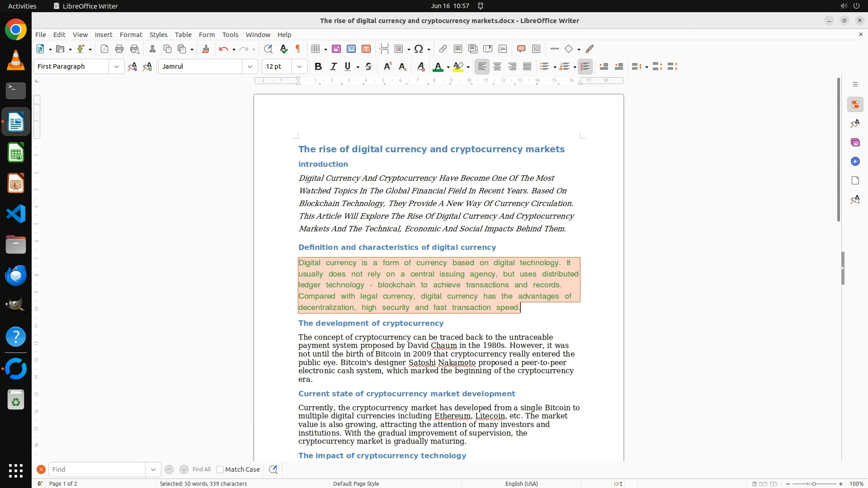Image resolution: width=868 pixels, height=488 pixels.
Task: Open the Styles menu
Action: pos(158,34)
